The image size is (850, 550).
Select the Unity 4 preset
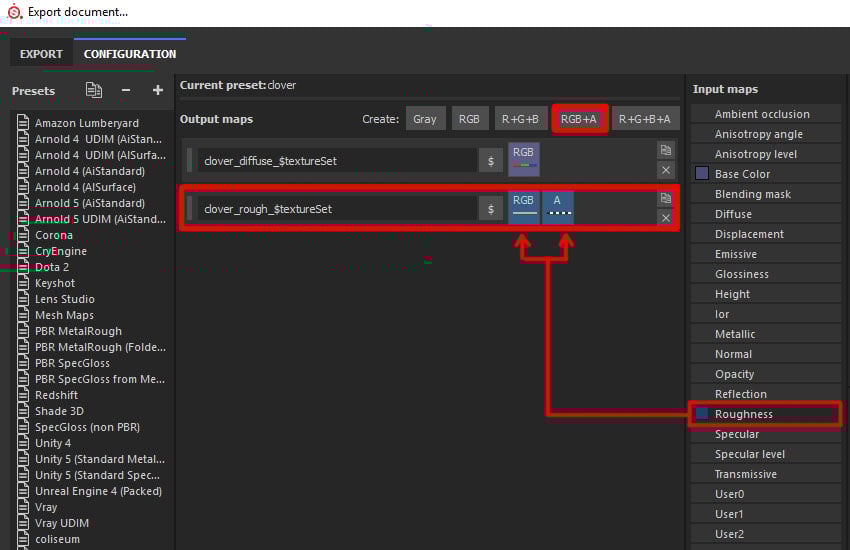tap(53, 443)
